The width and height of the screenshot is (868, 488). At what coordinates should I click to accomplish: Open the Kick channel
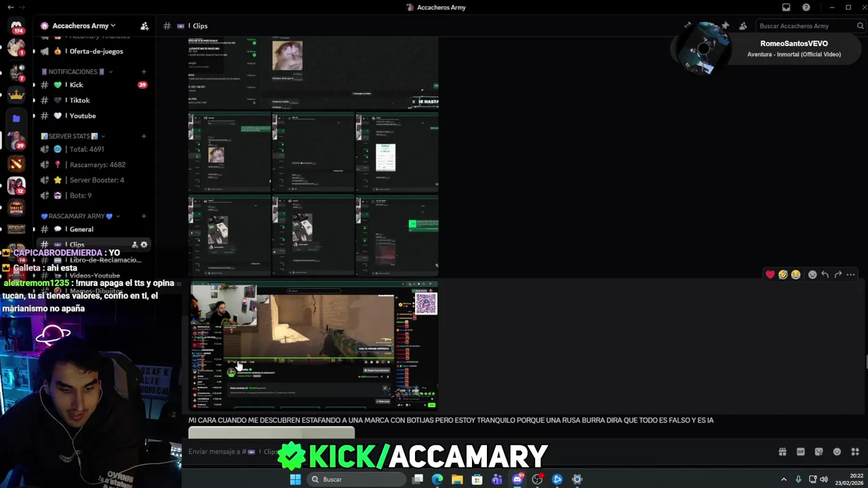pyautogui.click(x=94, y=85)
